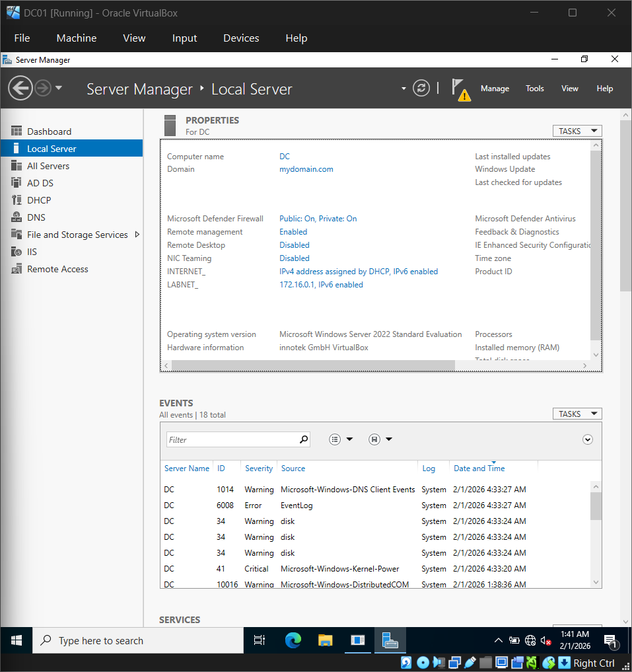Sort events by Log column
The width and height of the screenshot is (632, 672).
tap(429, 468)
